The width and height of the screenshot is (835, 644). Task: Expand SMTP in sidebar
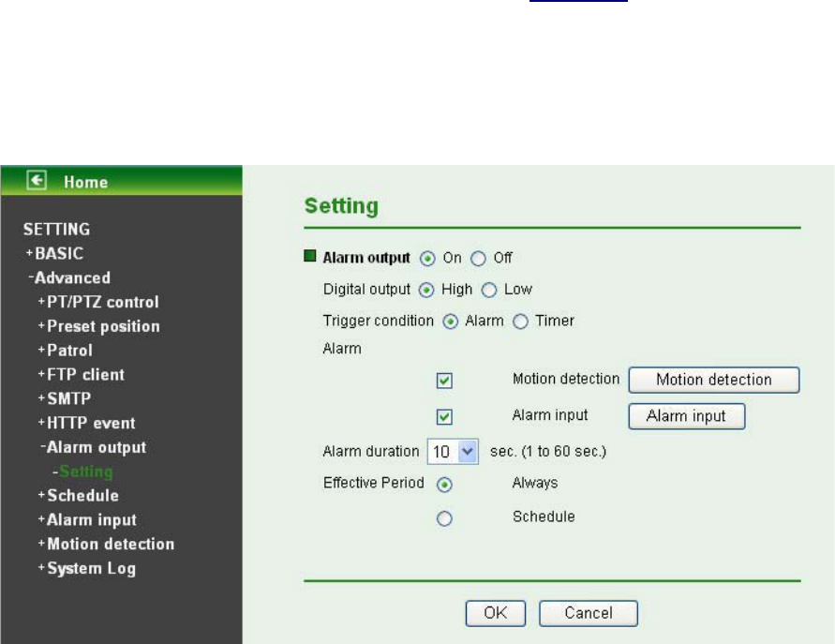coord(65,399)
